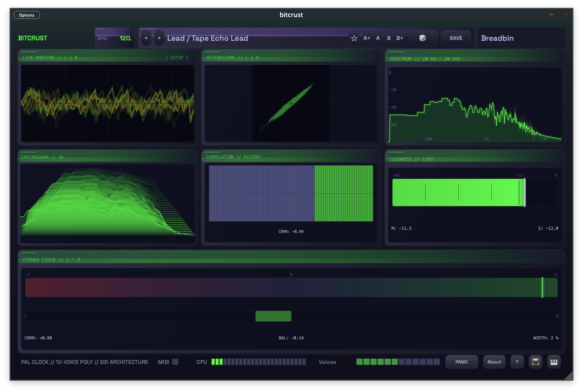
Task: Adjust the green balance slider handle
Action: click(x=273, y=316)
